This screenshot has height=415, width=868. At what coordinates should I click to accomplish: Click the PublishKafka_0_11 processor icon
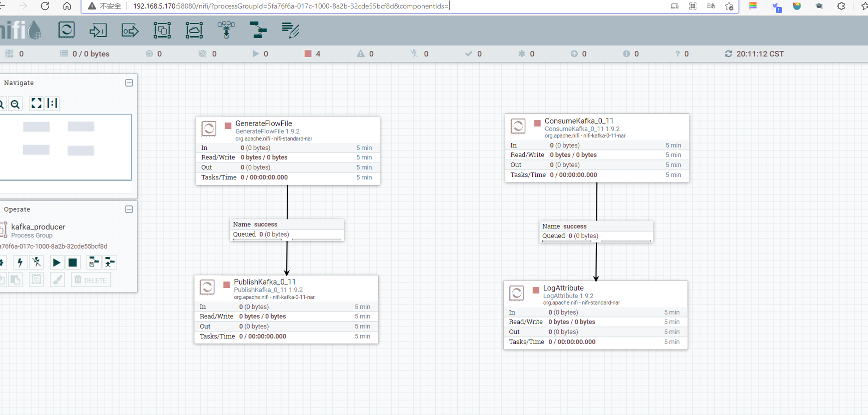coord(207,287)
